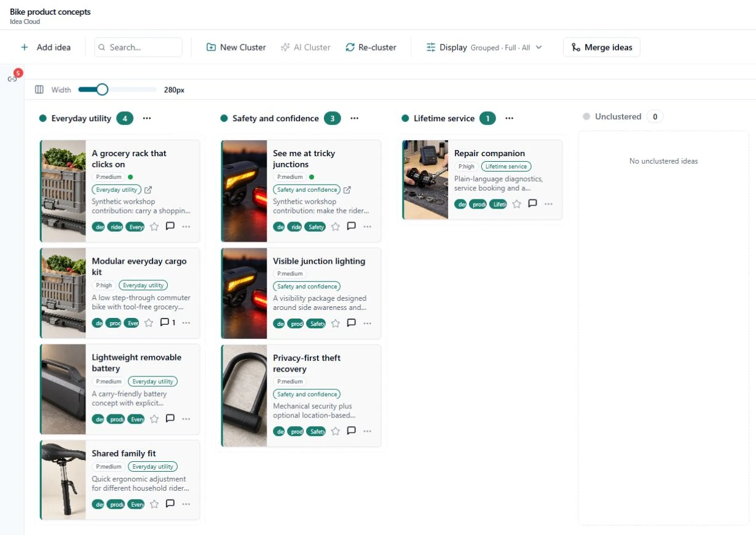Star the Visible junction lighting idea
756x535 pixels.
[336, 323]
